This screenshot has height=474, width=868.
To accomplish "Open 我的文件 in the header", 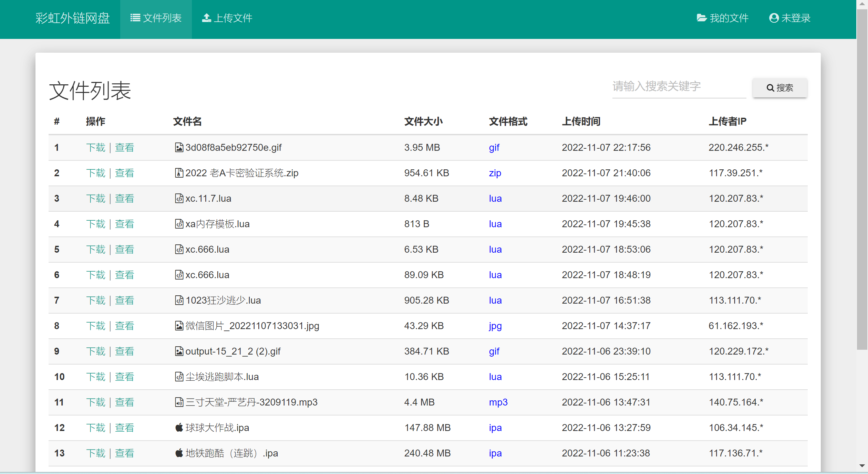I will (722, 18).
